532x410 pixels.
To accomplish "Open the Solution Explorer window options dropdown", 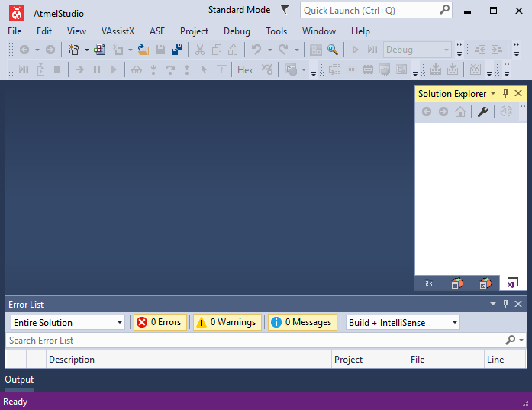I will point(493,93).
